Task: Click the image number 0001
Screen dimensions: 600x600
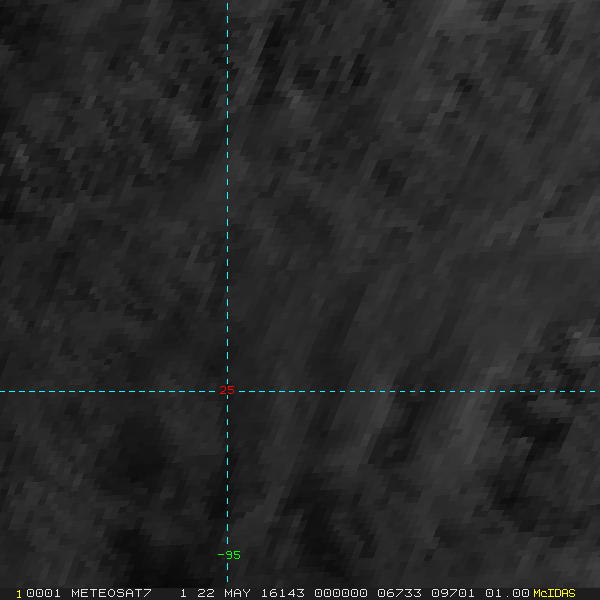Action: pos(43,593)
